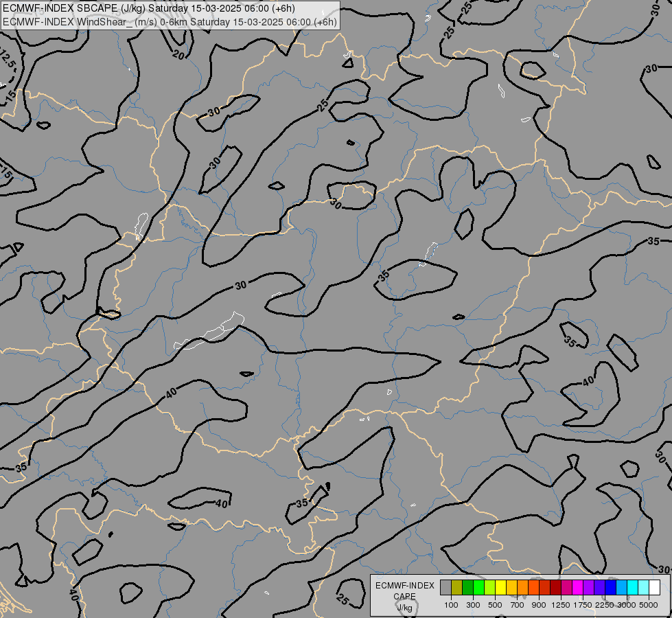Screen dimensions: 672x618
Task: Pick the bright green legend swatch
Action: [x=478, y=587]
